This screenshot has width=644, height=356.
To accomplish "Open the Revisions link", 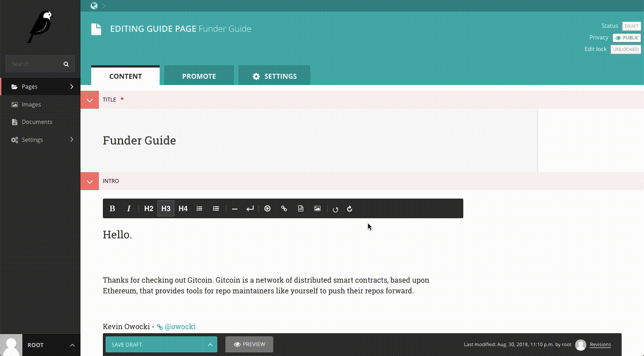I will tap(600, 344).
